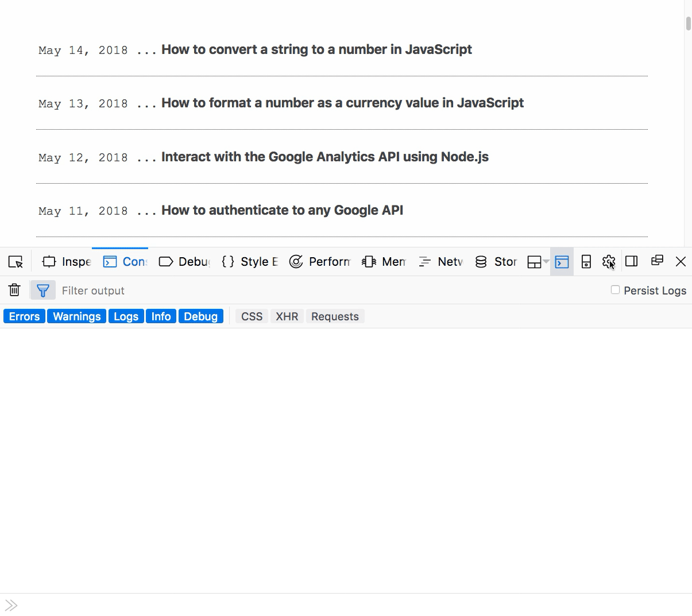Viewport: 692px width, 616px height.
Task: Click the filter funnel icon
Action: click(x=42, y=290)
